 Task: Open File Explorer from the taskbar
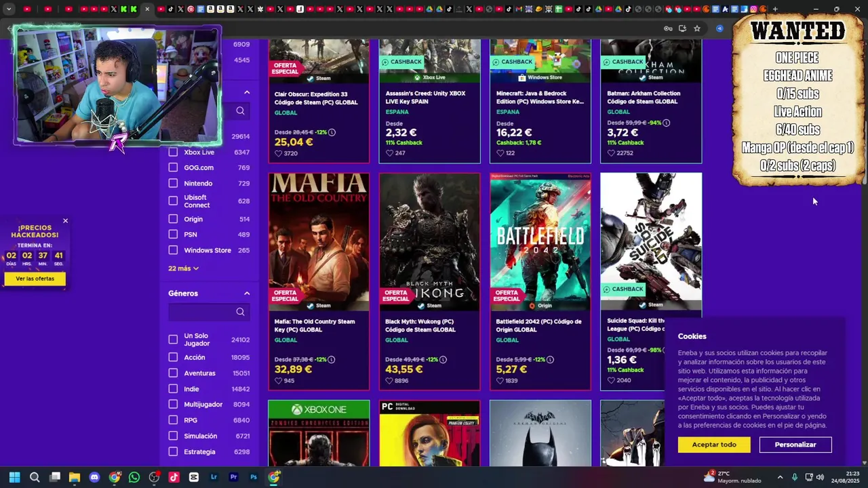[75, 477]
